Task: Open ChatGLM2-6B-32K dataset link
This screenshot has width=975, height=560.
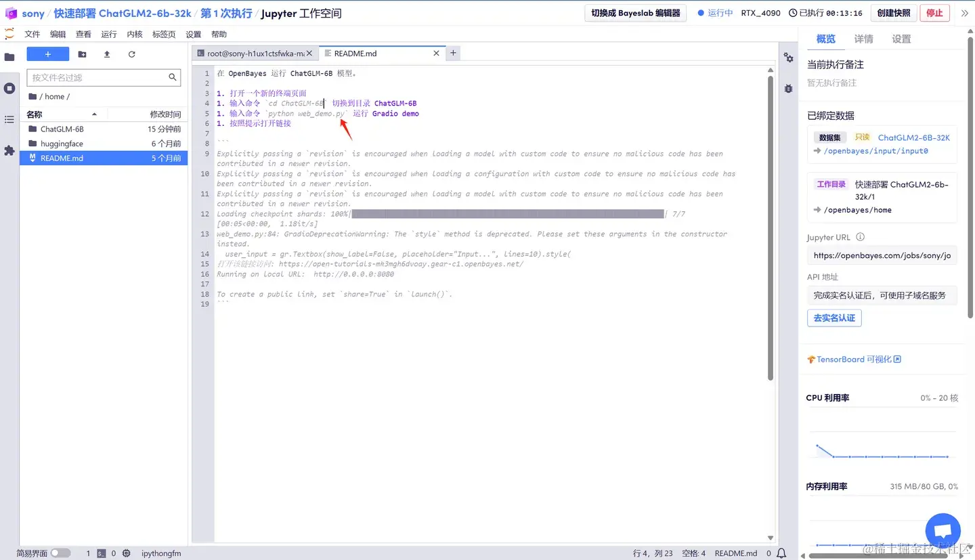Action: pyautogui.click(x=913, y=137)
